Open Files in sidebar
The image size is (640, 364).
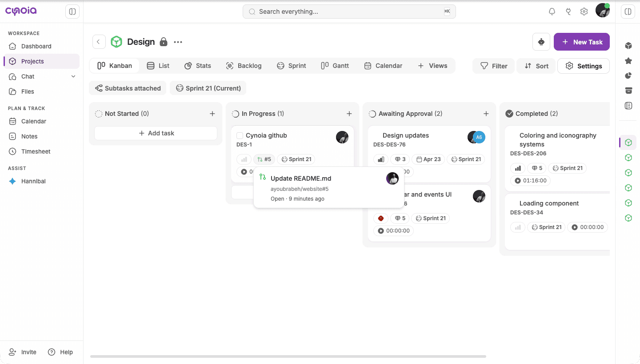(41, 91)
